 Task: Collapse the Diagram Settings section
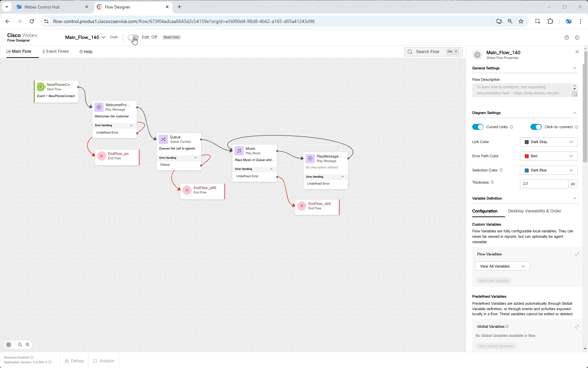(x=575, y=113)
